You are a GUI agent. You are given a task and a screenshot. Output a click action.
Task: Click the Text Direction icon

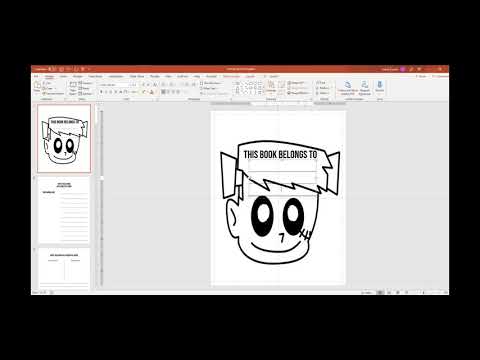(x=212, y=83)
